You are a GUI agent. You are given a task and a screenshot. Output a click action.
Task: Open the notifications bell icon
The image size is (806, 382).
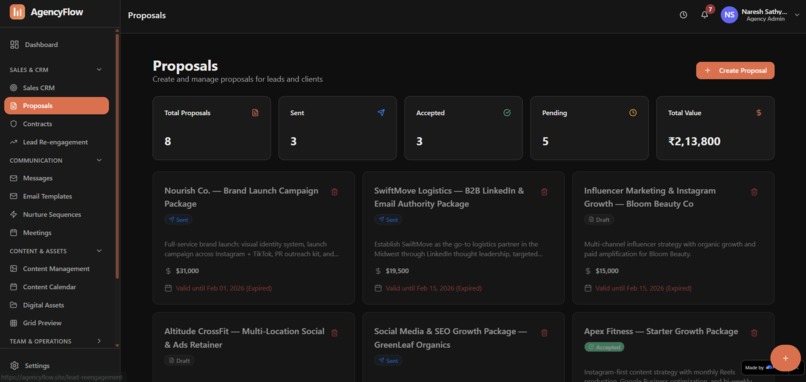tap(704, 15)
